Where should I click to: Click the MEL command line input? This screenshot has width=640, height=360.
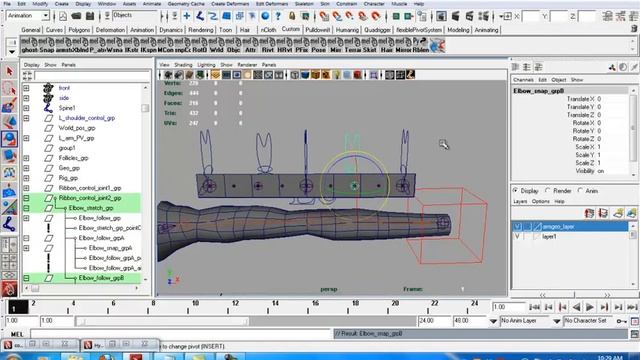(181, 334)
